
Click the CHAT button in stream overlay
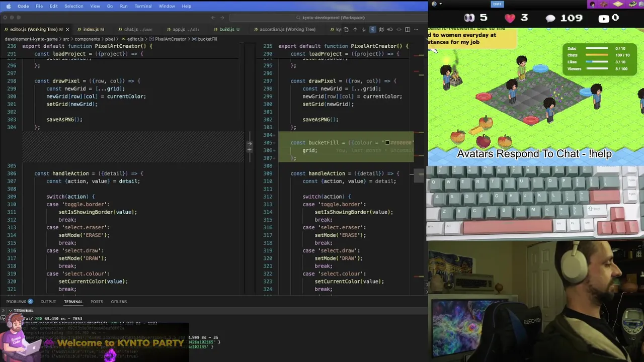pyautogui.click(x=497, y=4)
